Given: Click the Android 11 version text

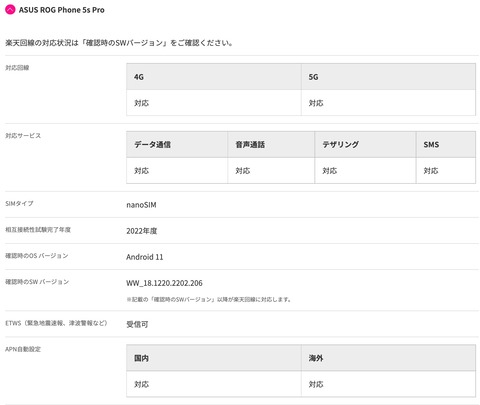Looking at the screenshot, I should click(x=145, y=257).
